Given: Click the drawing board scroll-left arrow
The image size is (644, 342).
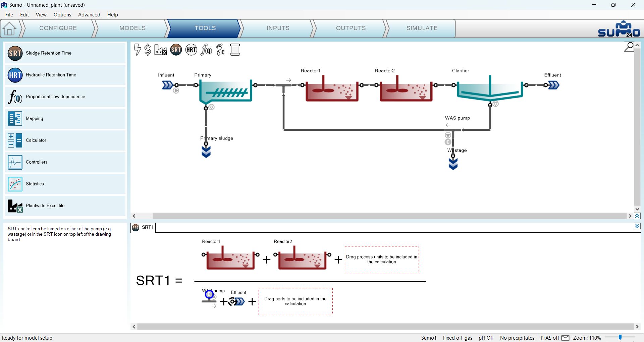Looking at the screenshot, I should coord(134,216).
